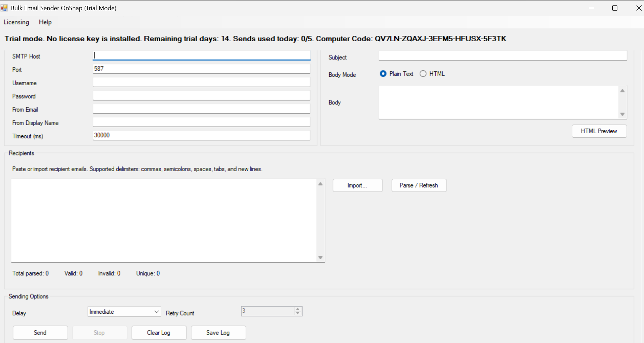Viewport: 644px width, 343px height.
Task: Open the Import dialog for recipients
Action: [x=357, y=185]
